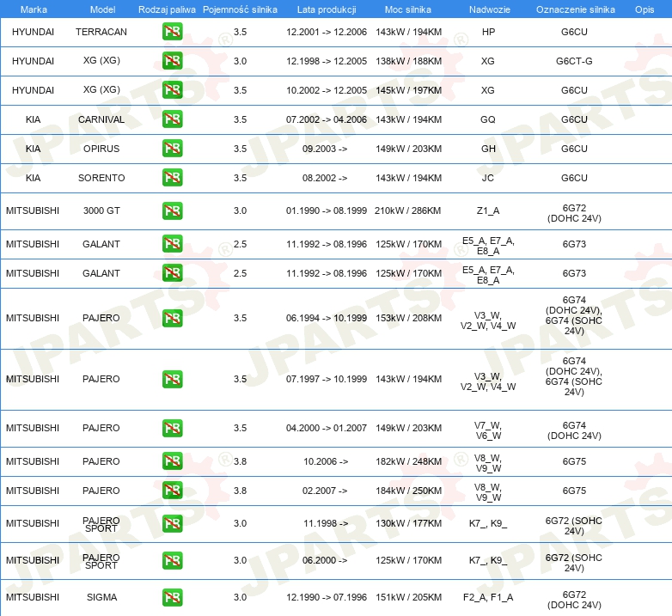Click the 12.2001 -> 12.2006 production years

327,32
